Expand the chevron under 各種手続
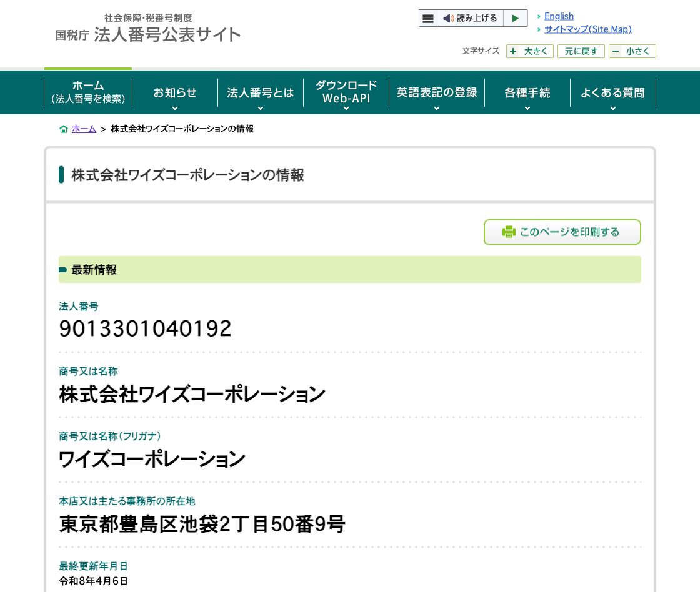Image resolution: width=700 pixels, height=592 pixels. [x=527, y=109]
